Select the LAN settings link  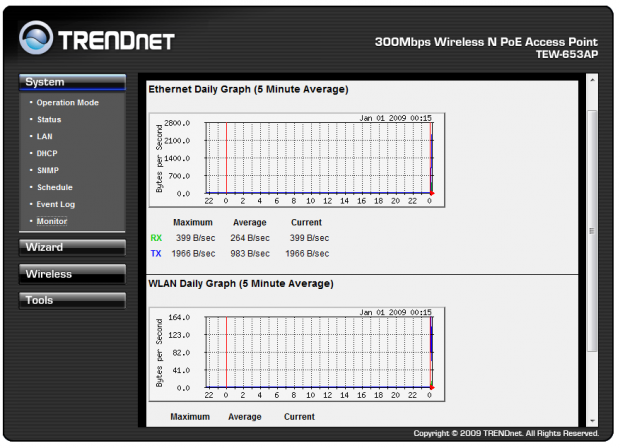(45, 136)
